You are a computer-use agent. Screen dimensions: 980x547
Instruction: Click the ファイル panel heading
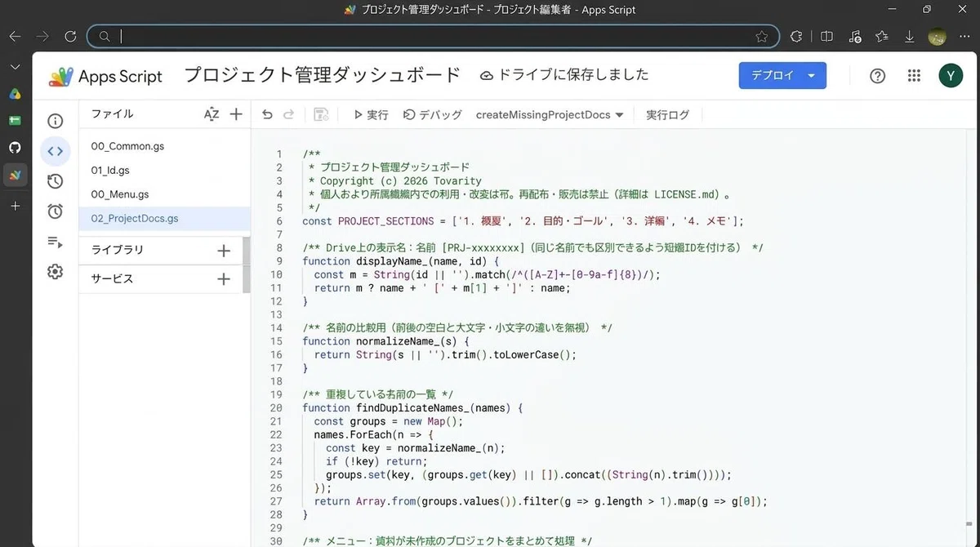point(112,114)
